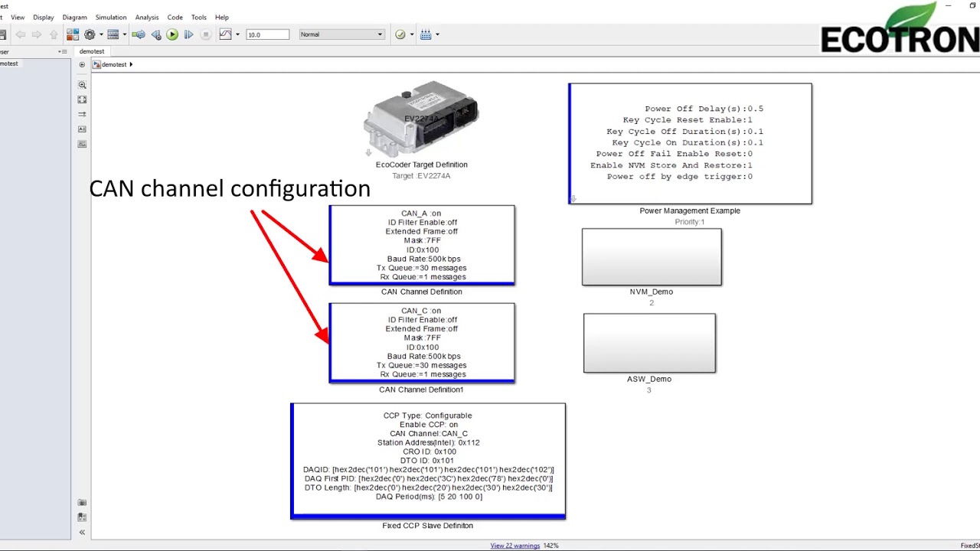Expand the Configuration Parameters dropdown arrow
This screenshot has height=551, width=980.
tap(101, 34)
